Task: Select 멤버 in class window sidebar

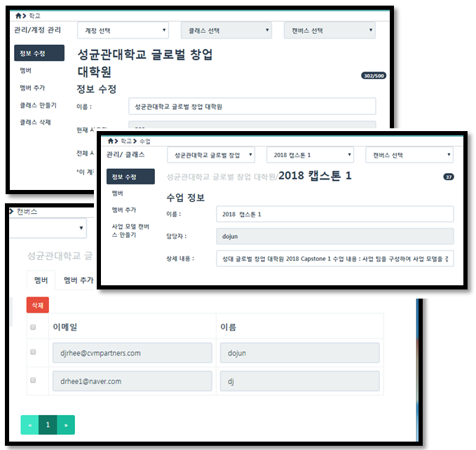Action: click(x=118, y=193)
